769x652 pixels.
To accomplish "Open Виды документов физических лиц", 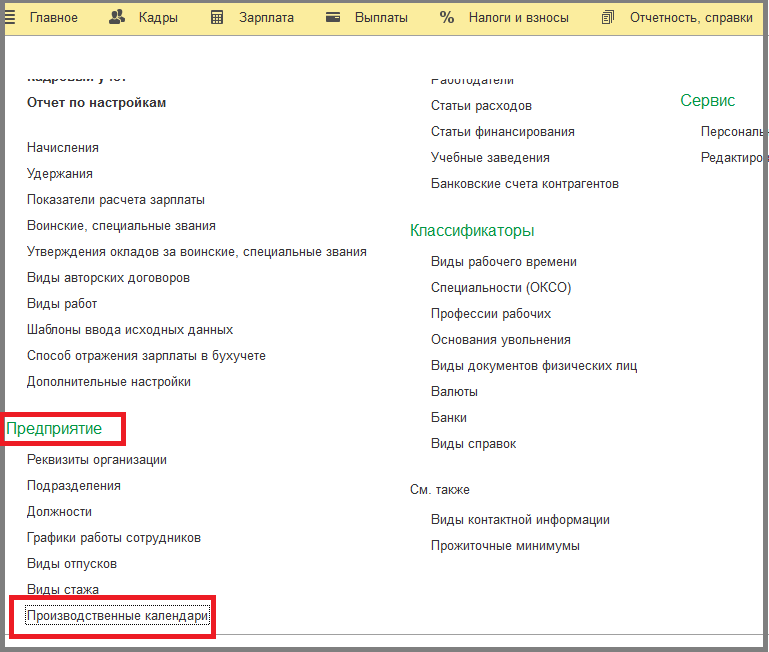I will point(534,366).
